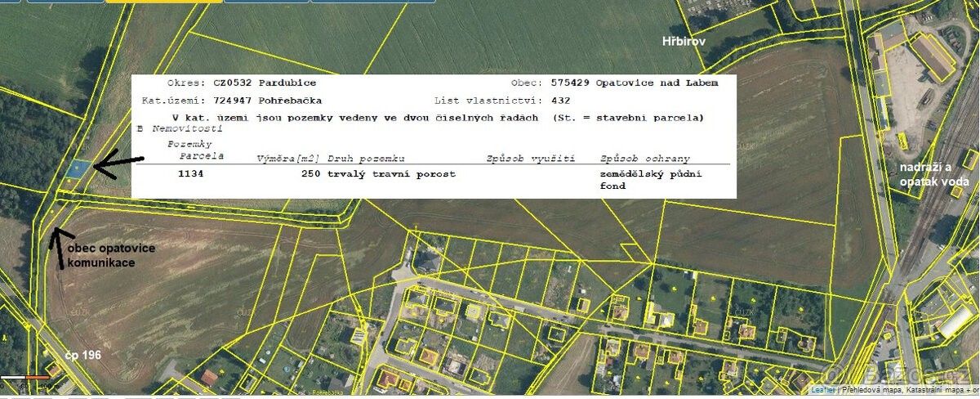
Task: Open the blue tab right of yellow tab
Action: pyautogui.click(x=265, y=2)
